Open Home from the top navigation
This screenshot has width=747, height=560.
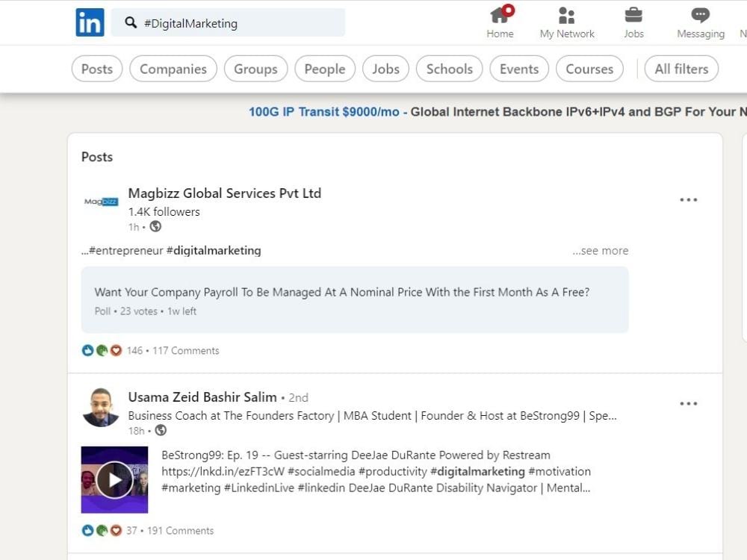click(x=500, y=22)
